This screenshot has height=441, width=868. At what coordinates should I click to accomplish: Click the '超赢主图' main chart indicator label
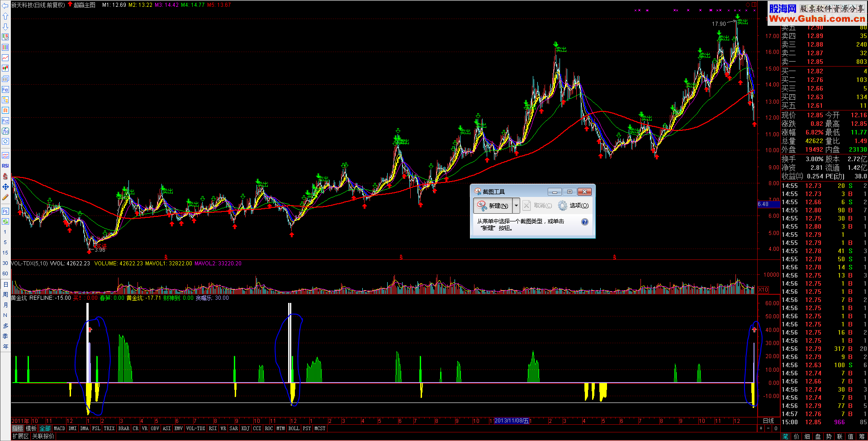pyautogui.click(x=84, y=5)
